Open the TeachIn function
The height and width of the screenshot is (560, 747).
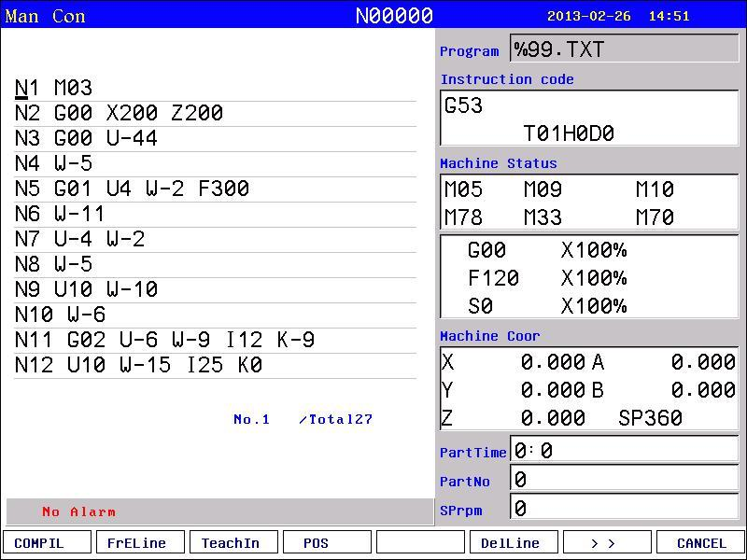pyautogui.click(x=233, y=543)
